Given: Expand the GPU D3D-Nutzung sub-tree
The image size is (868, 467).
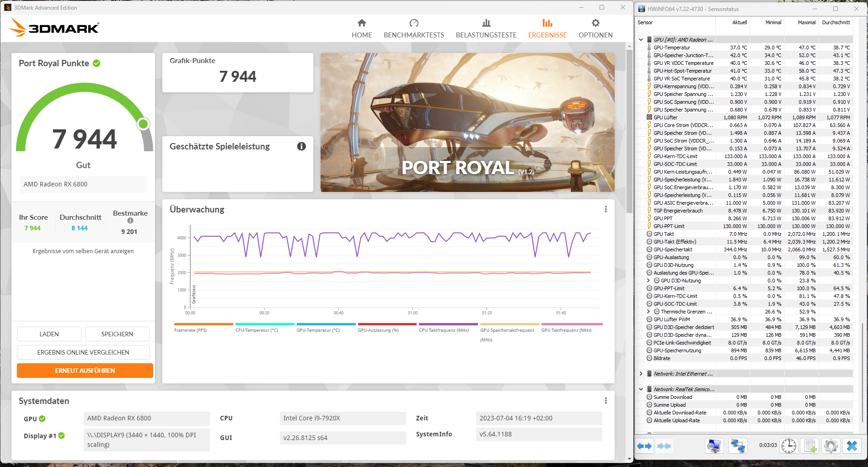Looking at the screenshot, I should pos(648,281).
